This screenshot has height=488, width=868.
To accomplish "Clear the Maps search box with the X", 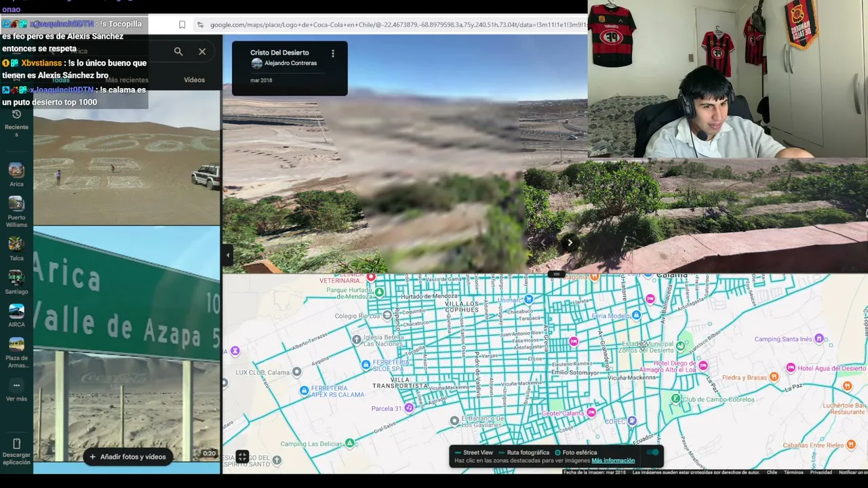I will [x=202, y=52].
